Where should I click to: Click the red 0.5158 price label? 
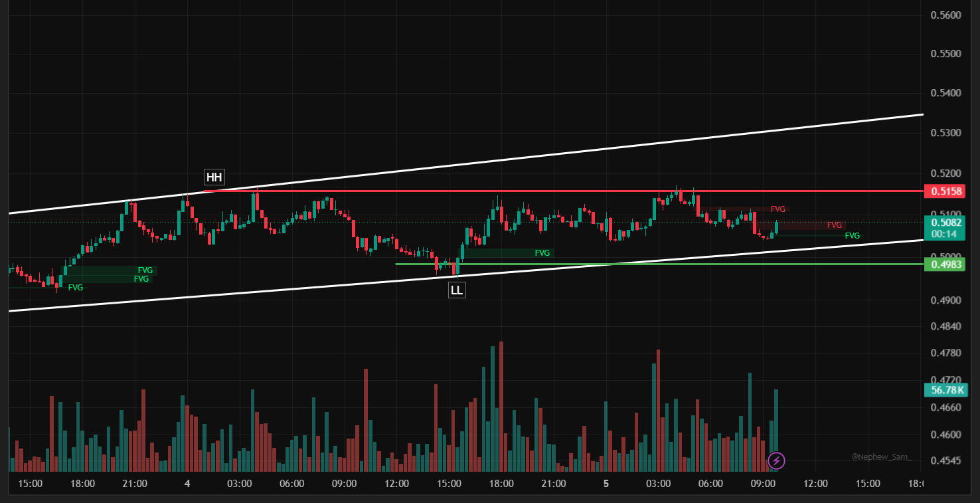click(x=943, y=191)
